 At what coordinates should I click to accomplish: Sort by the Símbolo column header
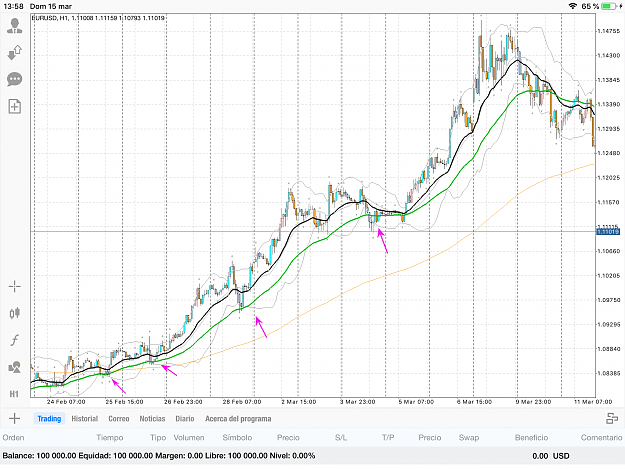[237, 438]
